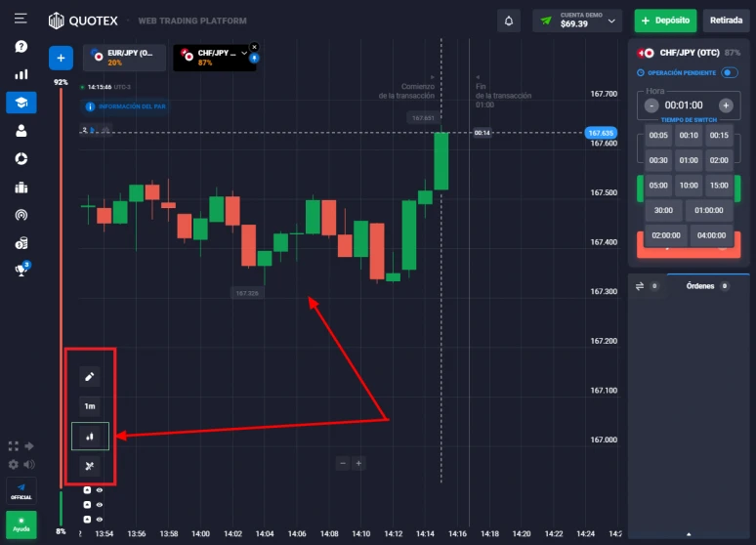The height and width of the screenshot is (545, 756).
Task: Toggle visibility of the first indicator
Action: click(x=100, y=490)
